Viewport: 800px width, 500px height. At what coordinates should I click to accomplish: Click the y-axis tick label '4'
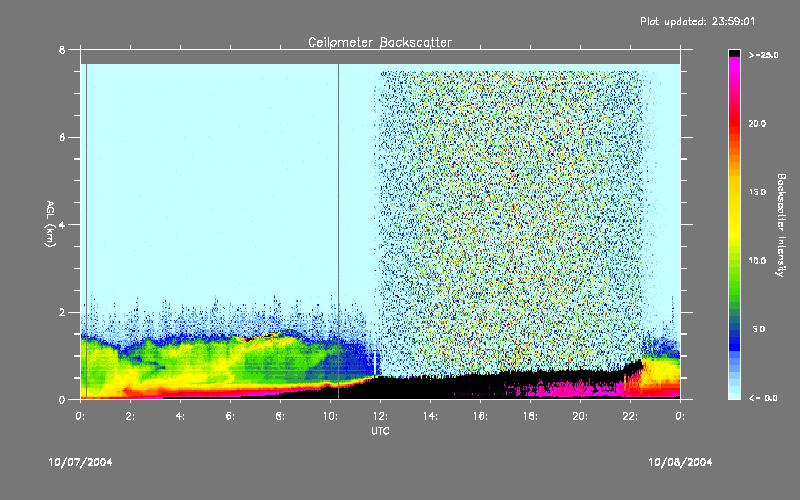62,225
